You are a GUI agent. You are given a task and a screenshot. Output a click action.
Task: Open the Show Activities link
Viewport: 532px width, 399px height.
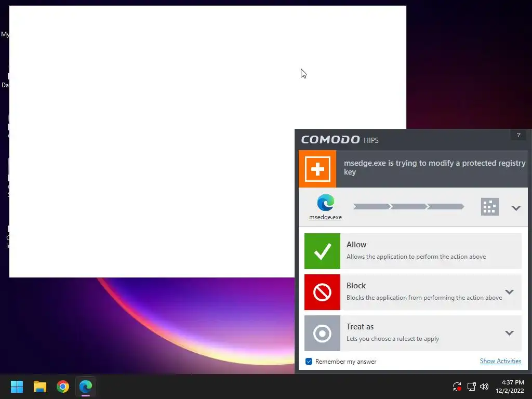500,361
